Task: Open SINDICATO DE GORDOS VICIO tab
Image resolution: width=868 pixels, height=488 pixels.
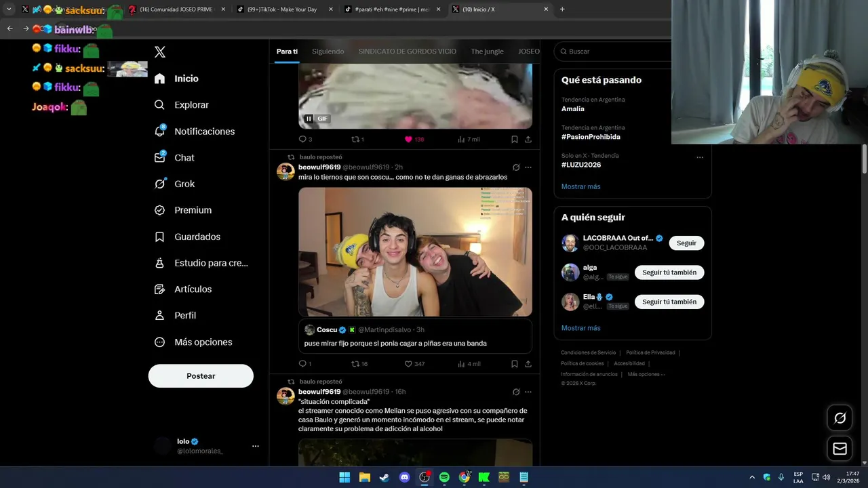Action: [407, 52]
